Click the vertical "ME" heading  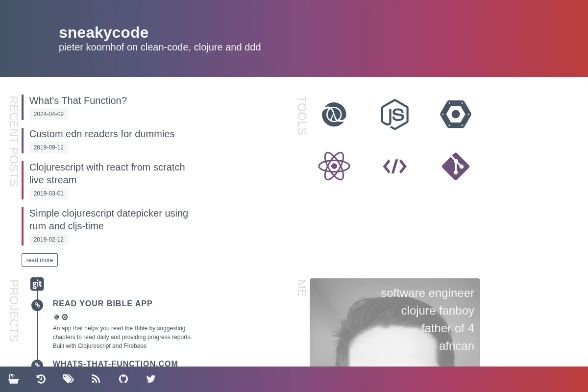[302, 288]
